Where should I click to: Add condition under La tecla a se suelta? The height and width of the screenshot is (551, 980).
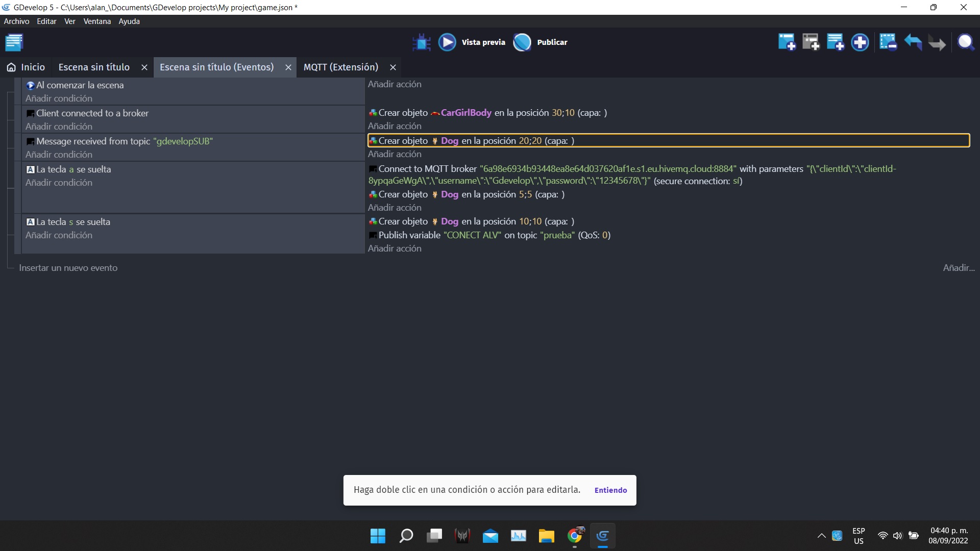coord(59,183)
